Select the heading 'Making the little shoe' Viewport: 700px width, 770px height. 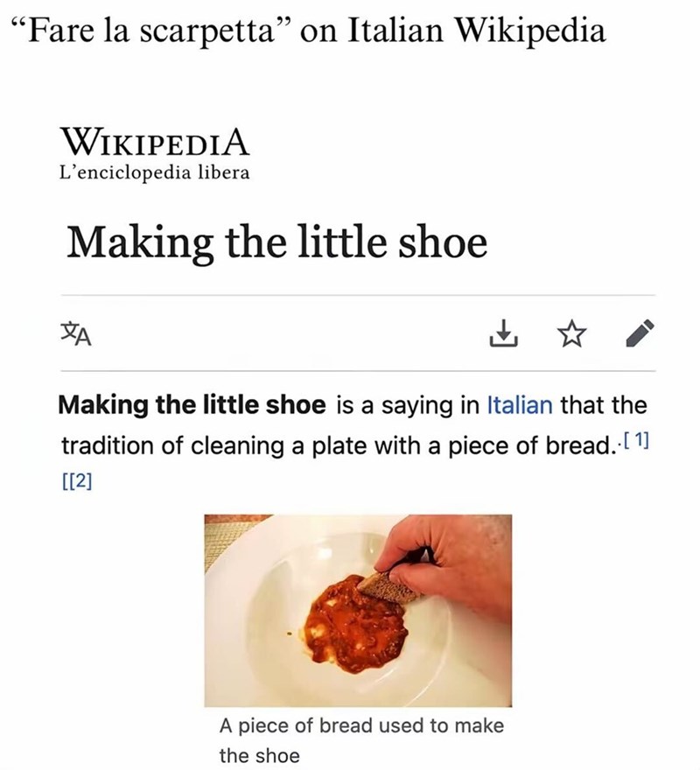click(278, 239)
